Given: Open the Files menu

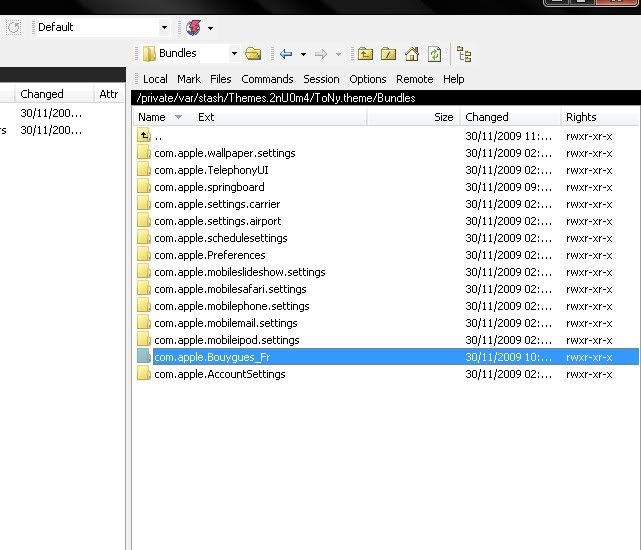Looking at the screenshot, I should click(221, 79).
